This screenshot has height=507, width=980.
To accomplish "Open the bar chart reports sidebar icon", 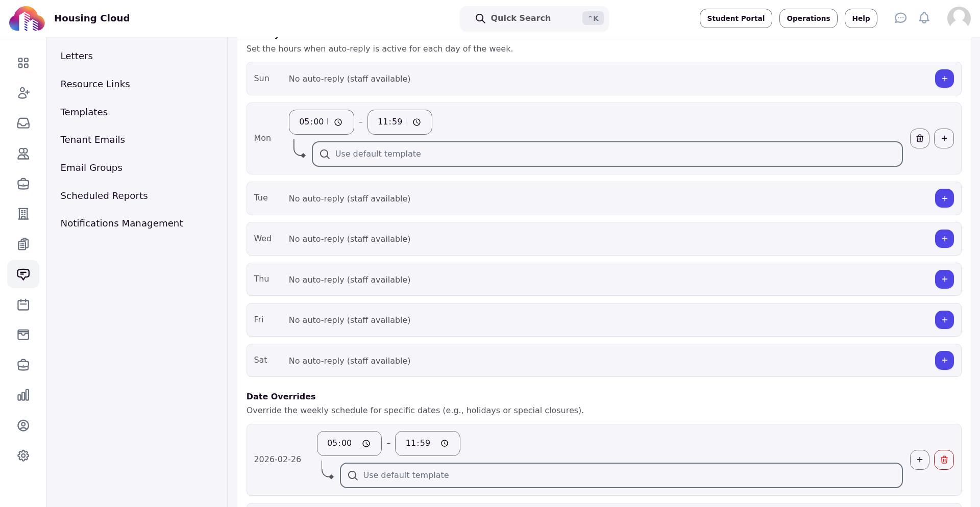I will (23, 395).
